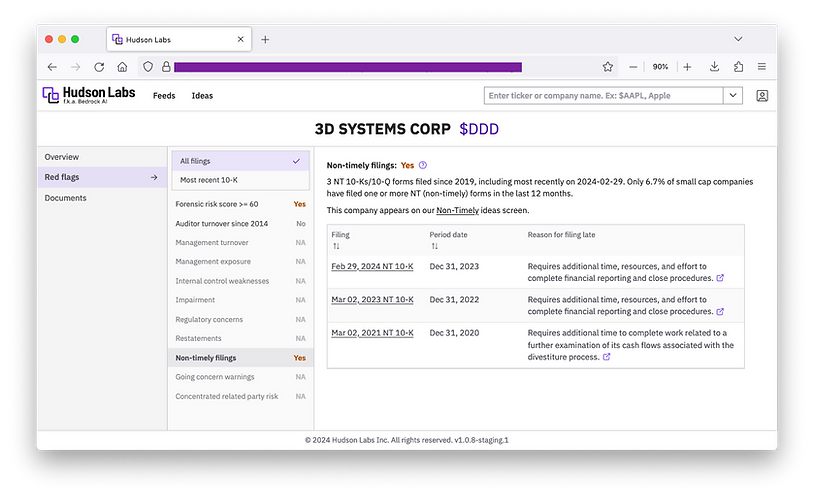Open the Feb 29, 2024 NT 10-K filing

tap(372, 267)
